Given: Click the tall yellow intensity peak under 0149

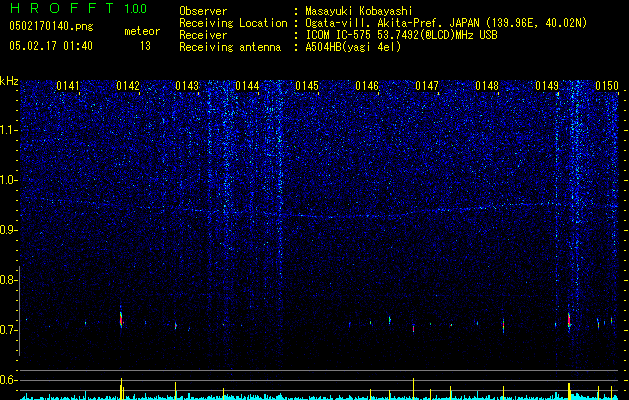Looking at the screenshot, I should click(569, 388).
